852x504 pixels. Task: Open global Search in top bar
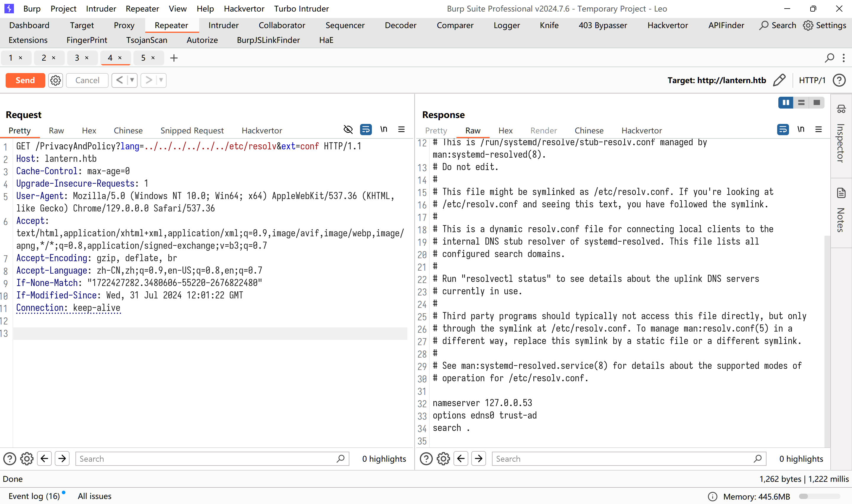tap(778, 25)
